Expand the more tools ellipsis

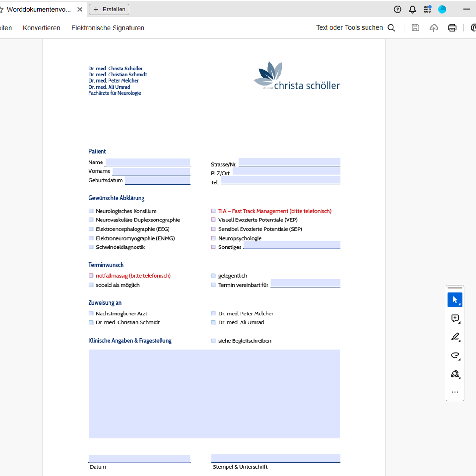[x=455, y=392]
